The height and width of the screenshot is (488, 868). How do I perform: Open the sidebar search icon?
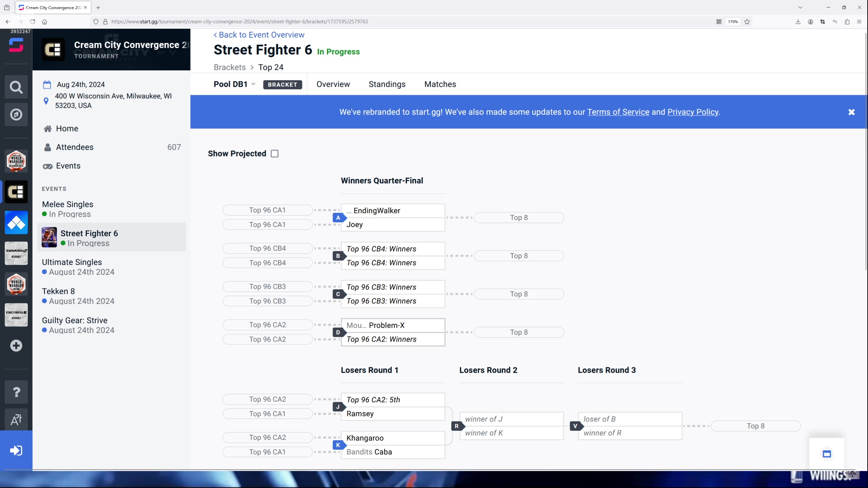[16, 87]
